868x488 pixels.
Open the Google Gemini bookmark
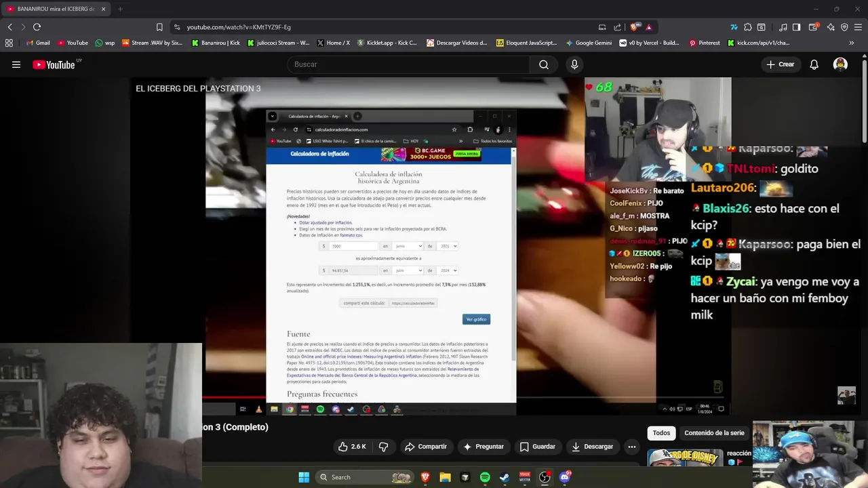(589, 43)
